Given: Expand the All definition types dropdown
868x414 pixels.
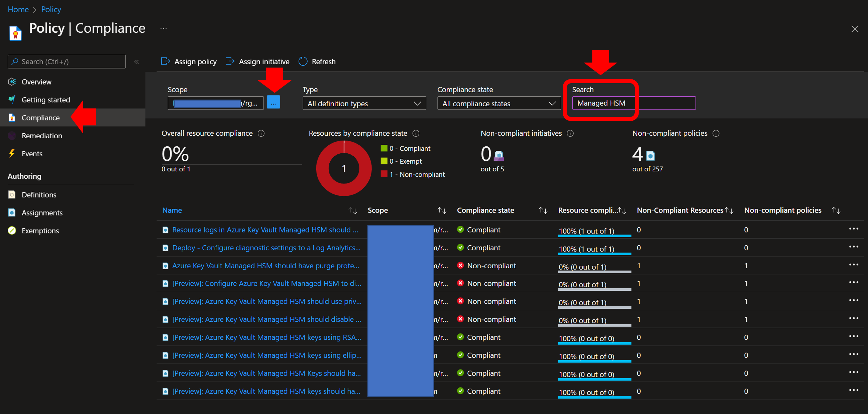Looking at the screenshot, I should coord(364,103).
